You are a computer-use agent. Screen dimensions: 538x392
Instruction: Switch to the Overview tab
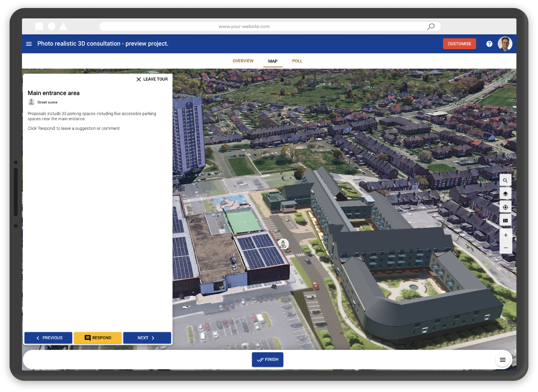coord(243,61)
